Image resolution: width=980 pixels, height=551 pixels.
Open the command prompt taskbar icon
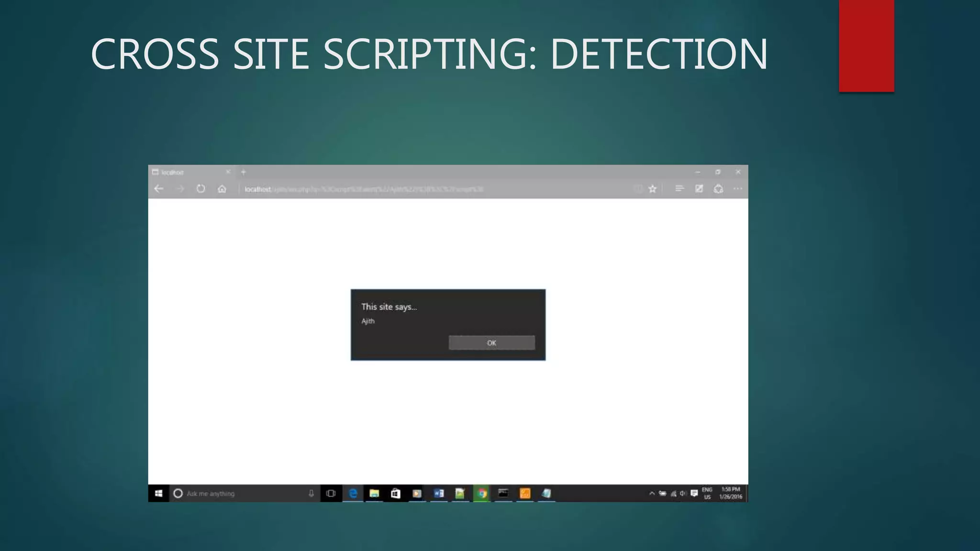pos(503,494)
